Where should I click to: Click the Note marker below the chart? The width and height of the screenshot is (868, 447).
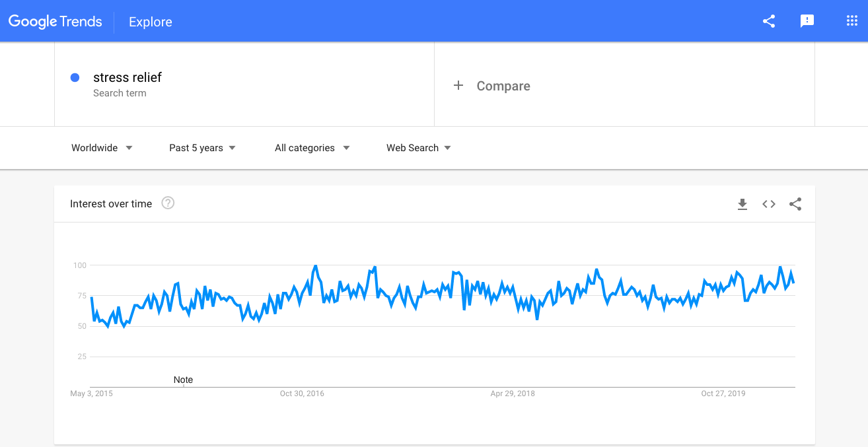coord(183,380)
